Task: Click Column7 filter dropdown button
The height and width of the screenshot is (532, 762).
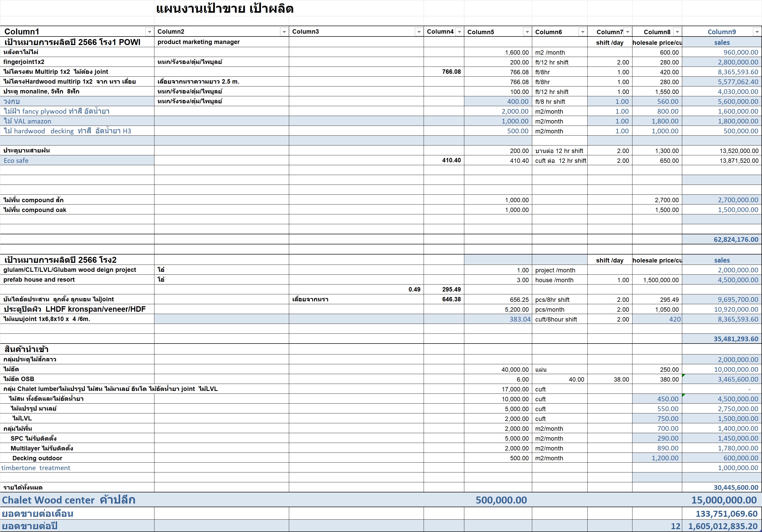Action: pos(627,32)
